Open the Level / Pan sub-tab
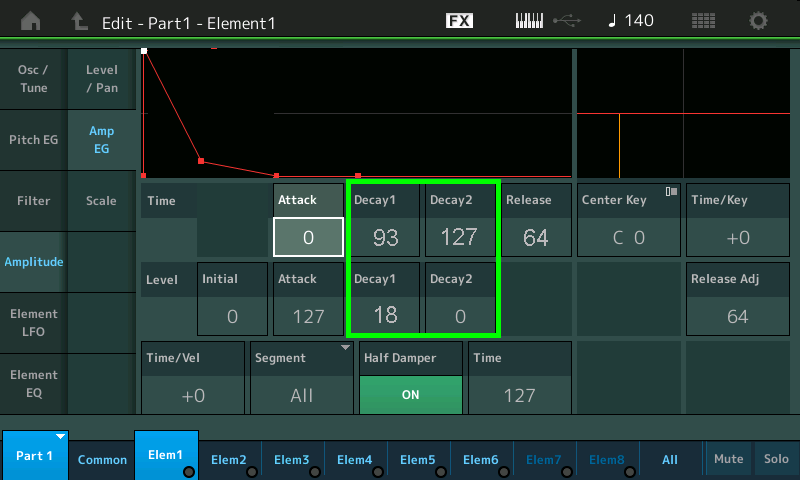 [x=102, y=79]
